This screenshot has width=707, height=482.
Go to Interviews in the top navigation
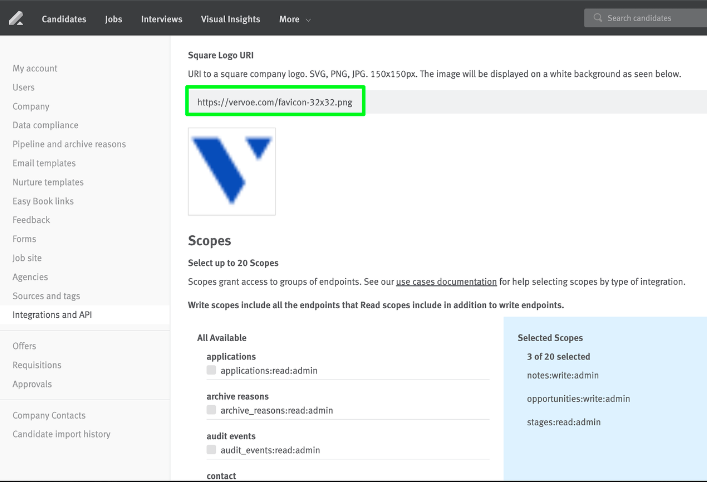(161, 19)
